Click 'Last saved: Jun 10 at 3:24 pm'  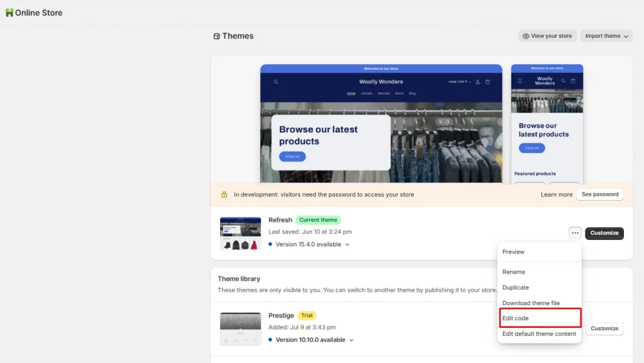(x=309, y=232)
